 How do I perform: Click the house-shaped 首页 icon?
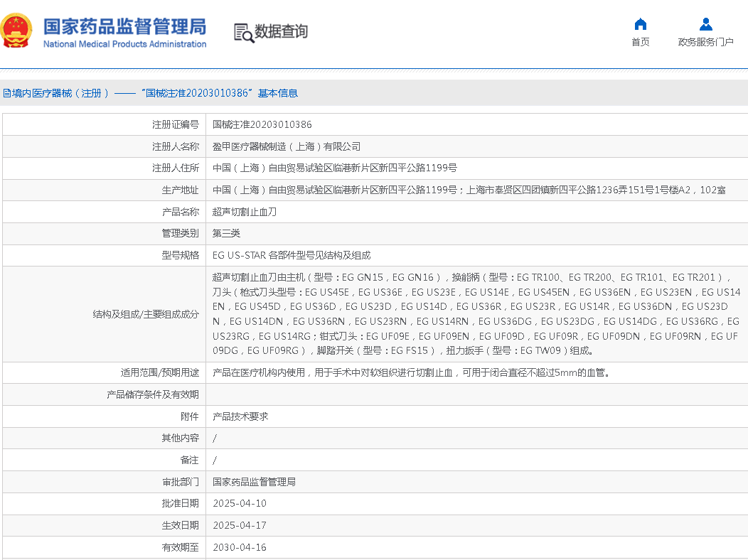640,24
